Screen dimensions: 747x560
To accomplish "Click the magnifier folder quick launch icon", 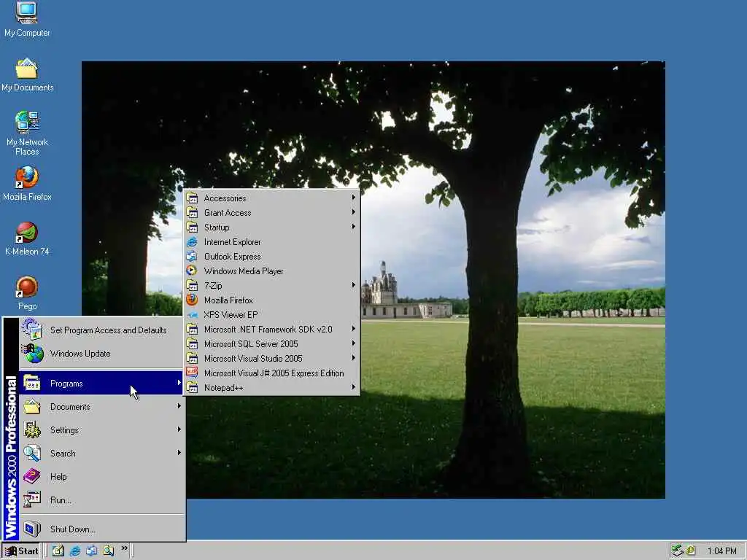I will [x=109, y=551].
